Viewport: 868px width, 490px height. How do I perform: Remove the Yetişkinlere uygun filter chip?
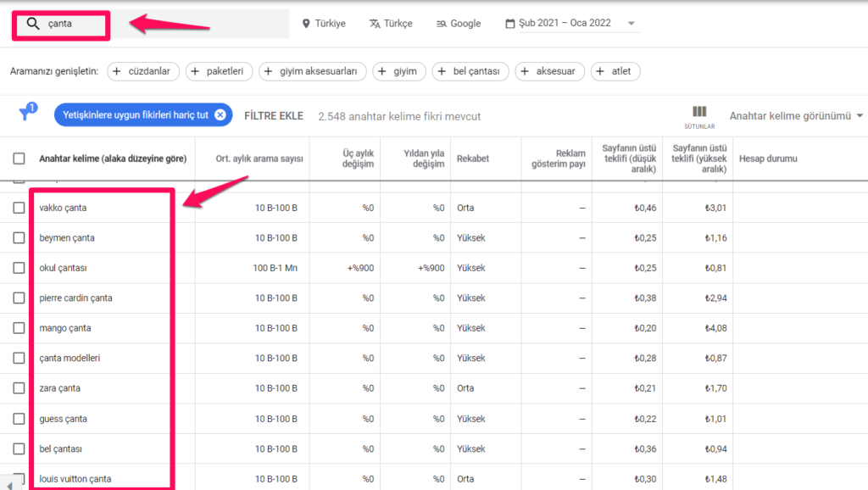pos(220,115)
